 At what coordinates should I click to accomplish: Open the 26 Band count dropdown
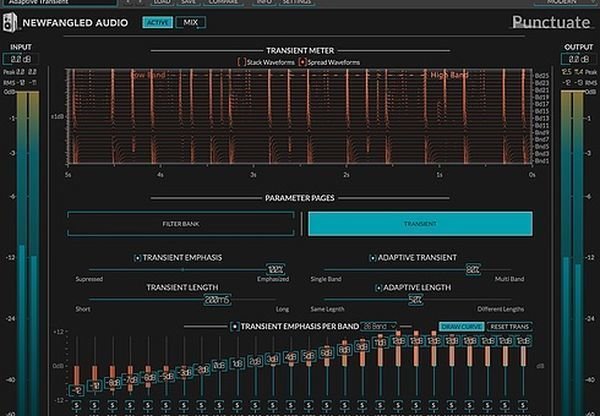click(x=380, y=326)
